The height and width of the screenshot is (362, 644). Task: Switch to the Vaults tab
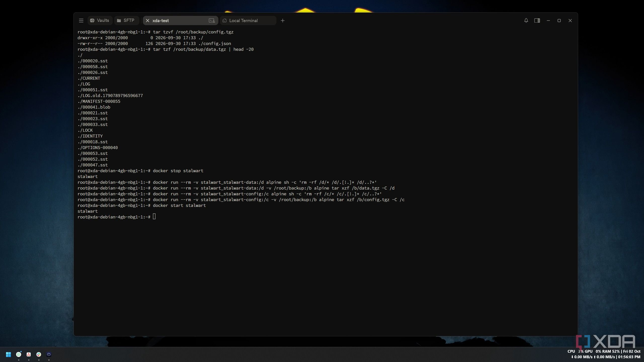point(100,21)
